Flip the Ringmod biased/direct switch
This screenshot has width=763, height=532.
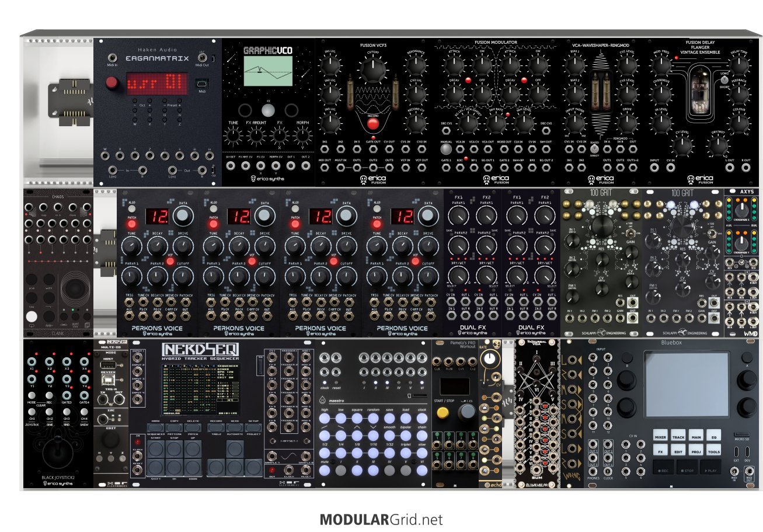tap(594, 149)
